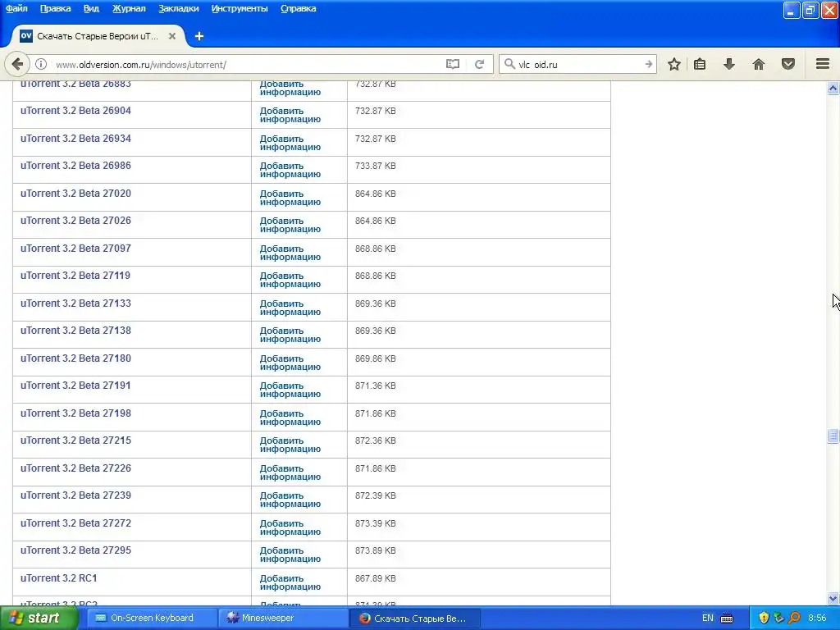Open uTorrent 3.2 Beta 26986 link
The width and height of the screenshot is (840, 630).
click(x=75, y=166)
